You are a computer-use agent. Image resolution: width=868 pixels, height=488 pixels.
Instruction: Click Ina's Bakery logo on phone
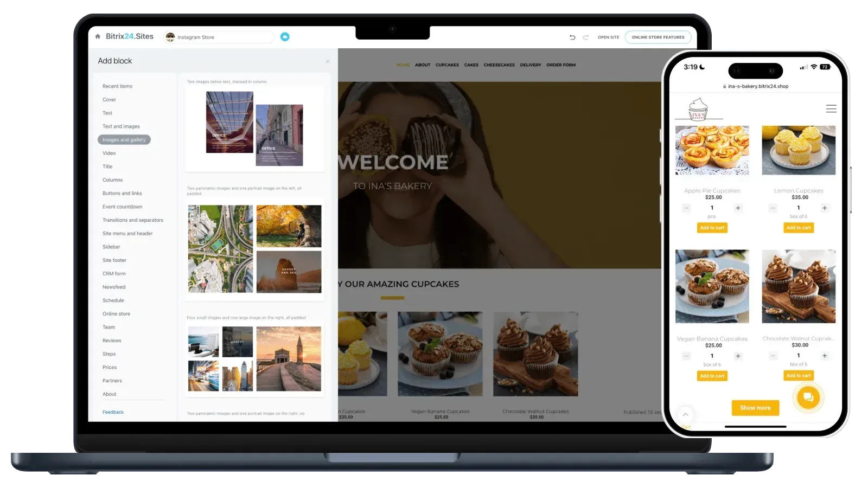pyautogui.click(x=698, y=108)
